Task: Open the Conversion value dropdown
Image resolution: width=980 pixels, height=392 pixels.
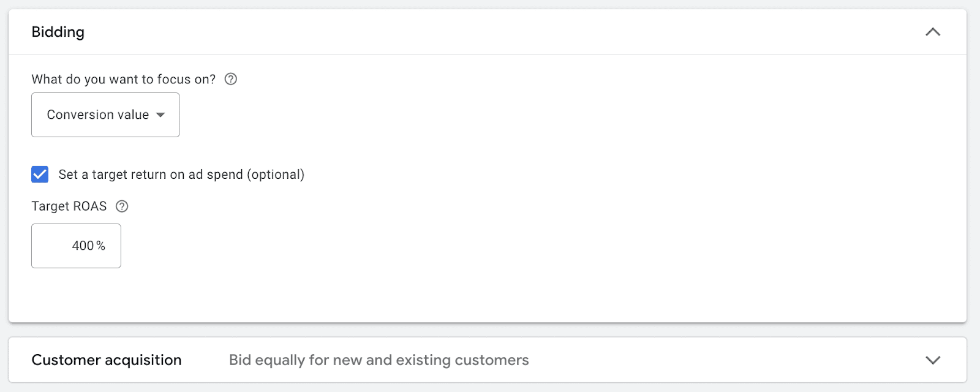Action: coord(105,115)
